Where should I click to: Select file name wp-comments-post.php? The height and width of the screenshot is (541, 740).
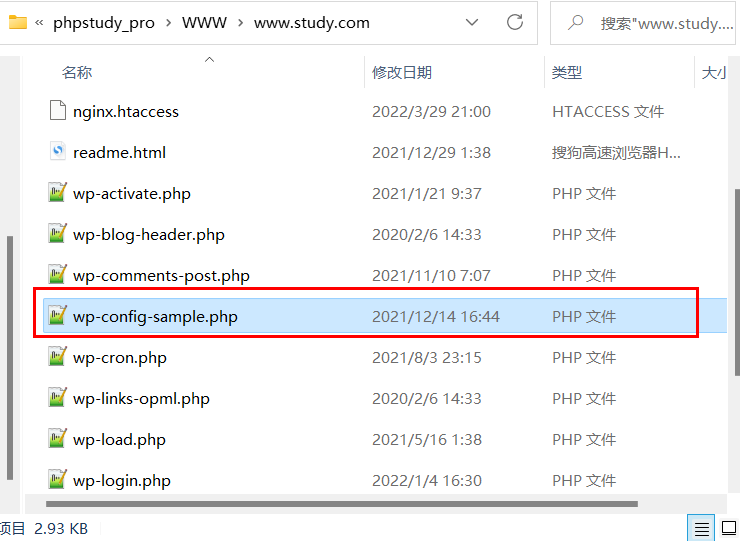click(161, 276)
